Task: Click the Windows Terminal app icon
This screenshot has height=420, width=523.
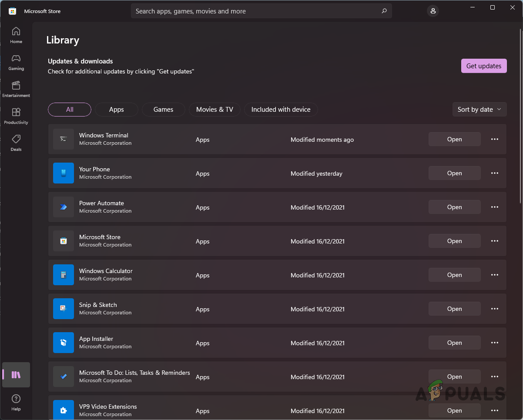Action: tap(64, 139)
